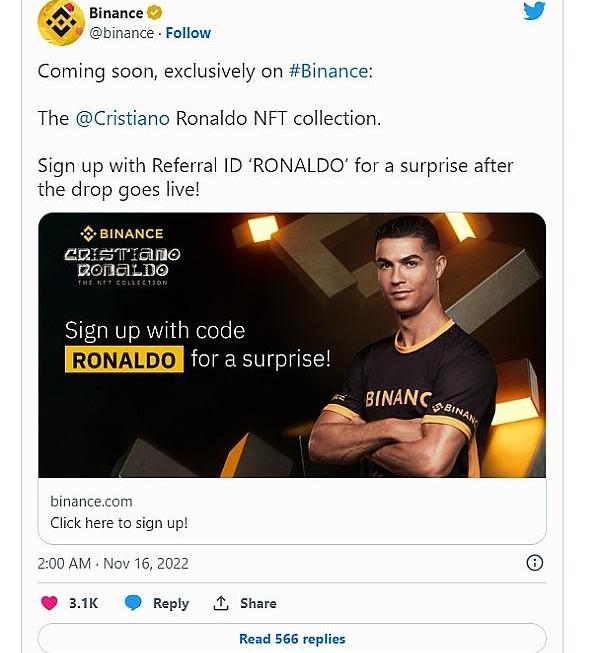Screen dimensions: 600x653
Task: Select "Click here to sign up!" card title
Action: coord(119,522)
